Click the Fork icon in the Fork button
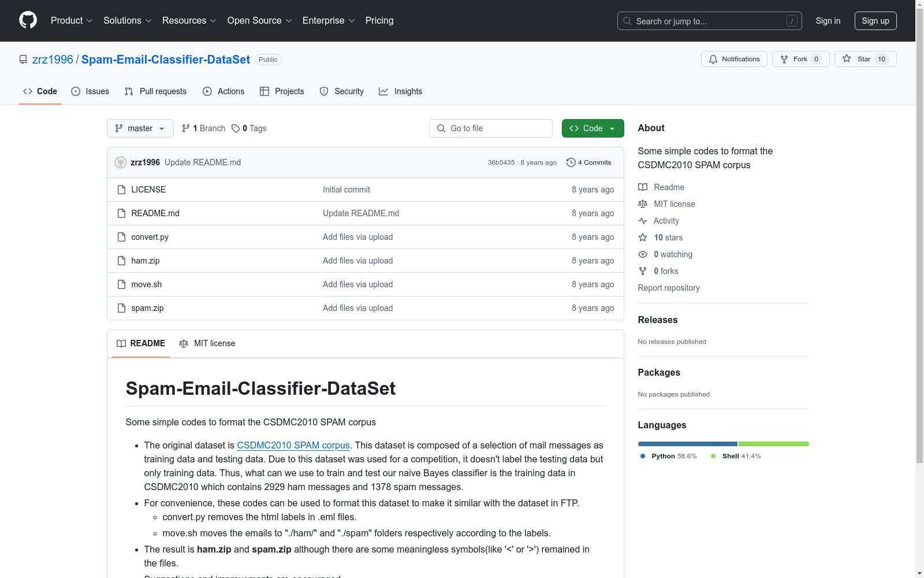Viewport: 924px width, 578px height. [x=784, y=59]
